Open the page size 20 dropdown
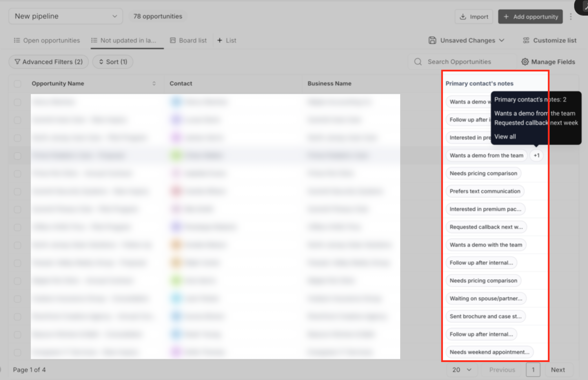This screenshot has height=380, width=588. [x=462, y=370]
